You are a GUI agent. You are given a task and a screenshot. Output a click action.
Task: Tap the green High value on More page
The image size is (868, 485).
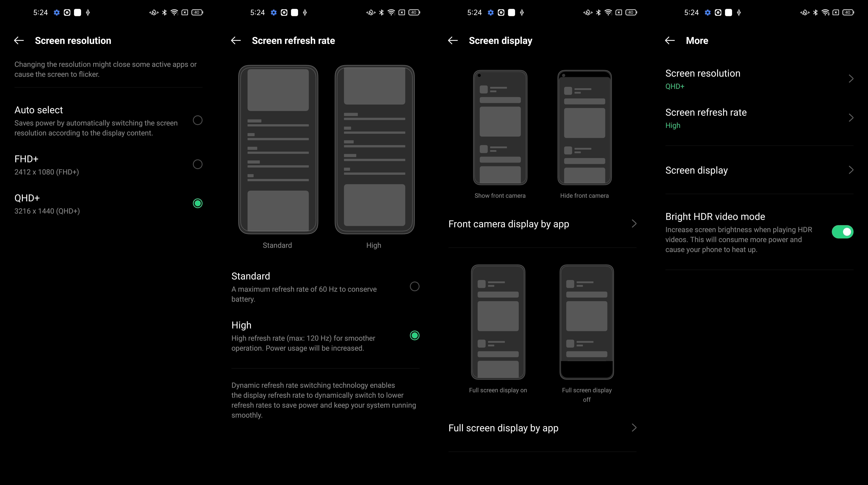(673, 125)
